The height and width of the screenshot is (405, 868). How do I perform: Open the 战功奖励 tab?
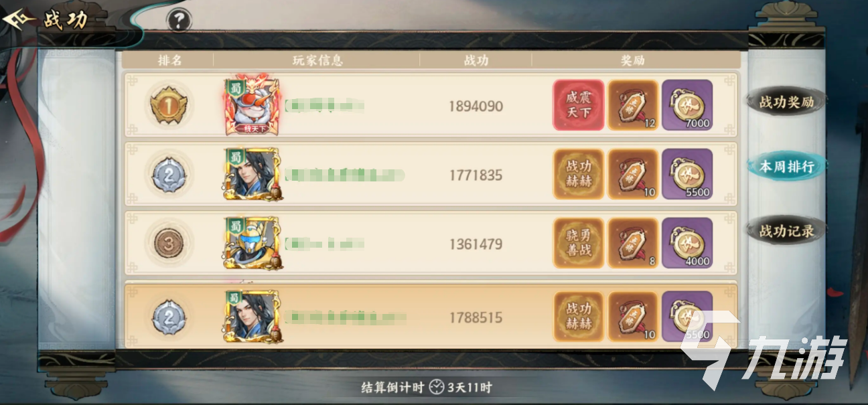pos(786,102)
